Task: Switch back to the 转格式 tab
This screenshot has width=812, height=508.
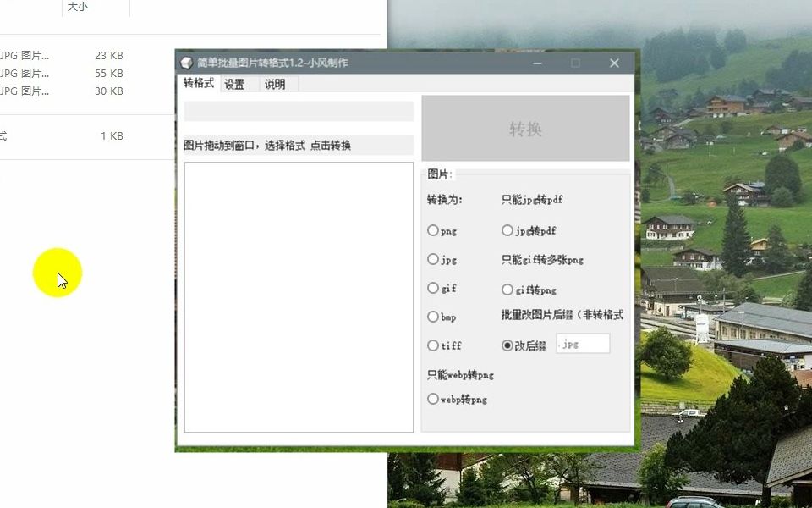Action: 198,84
